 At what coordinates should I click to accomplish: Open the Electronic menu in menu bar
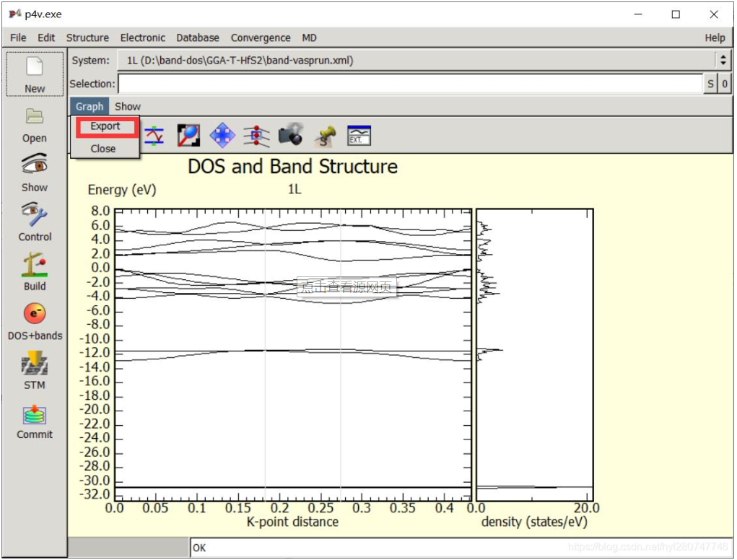[x=142, y=38]
